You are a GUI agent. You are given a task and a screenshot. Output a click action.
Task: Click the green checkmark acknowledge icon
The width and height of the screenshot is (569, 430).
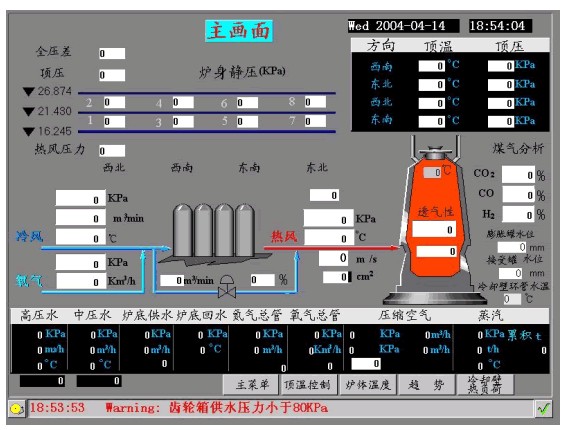tap(543, 409)
